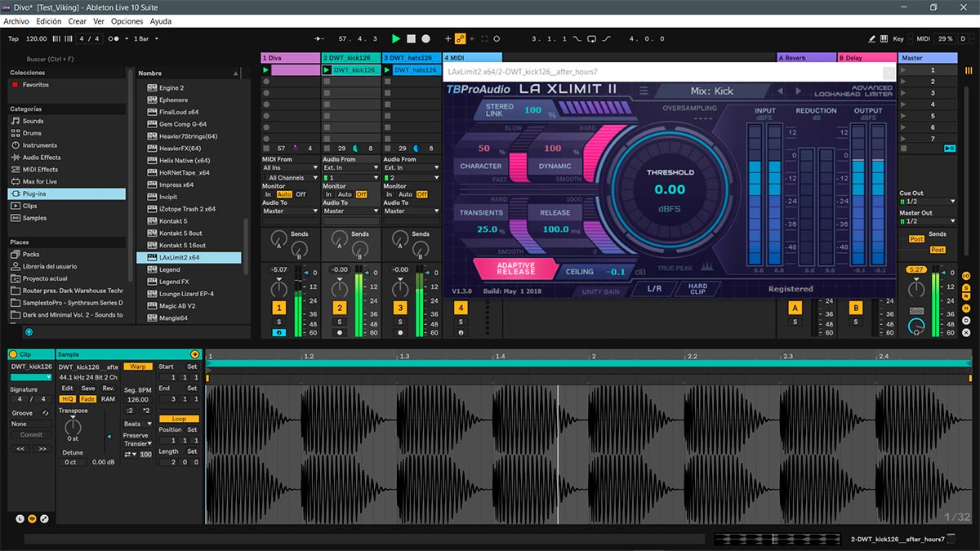Open the Beats warp mode dropdown
The width and height of the screenshot is (980, 551).
tap(137, 424)
